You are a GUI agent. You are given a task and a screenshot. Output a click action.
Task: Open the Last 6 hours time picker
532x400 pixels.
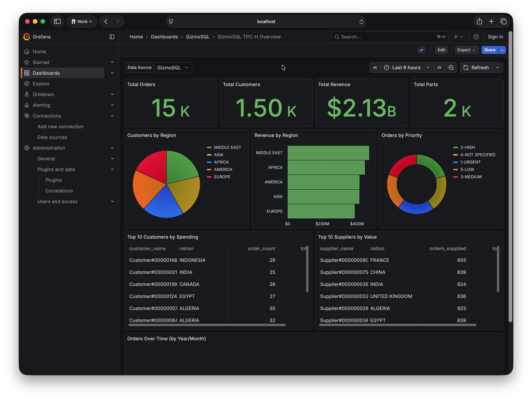[407, 68]
